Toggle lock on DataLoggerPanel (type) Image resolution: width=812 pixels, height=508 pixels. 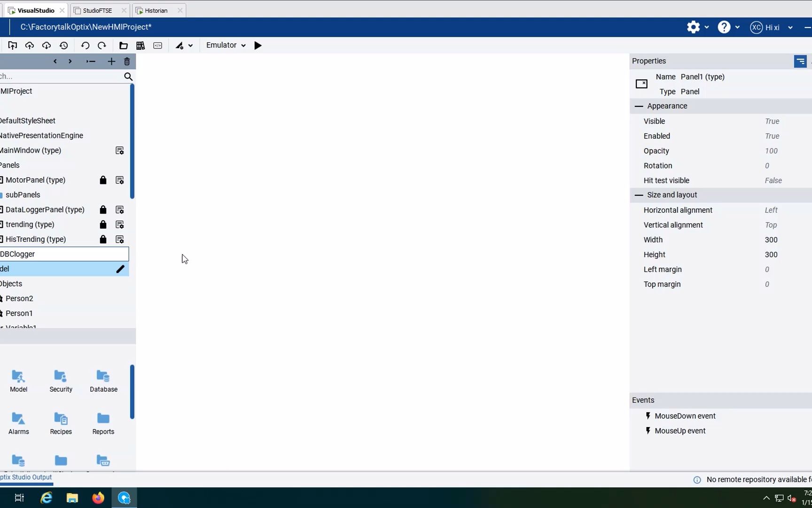click(103, 210)
